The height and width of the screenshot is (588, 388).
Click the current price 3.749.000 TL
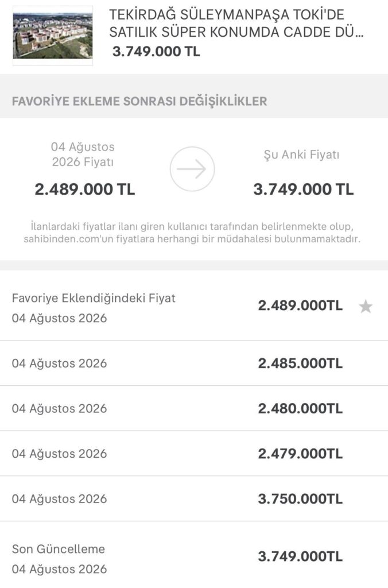tap(303, 189)
